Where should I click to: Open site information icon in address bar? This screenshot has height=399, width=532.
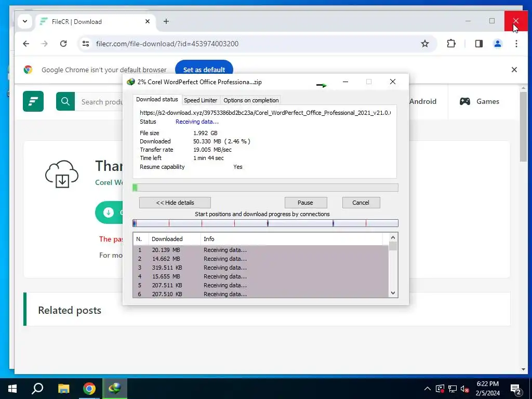(86, 44)
